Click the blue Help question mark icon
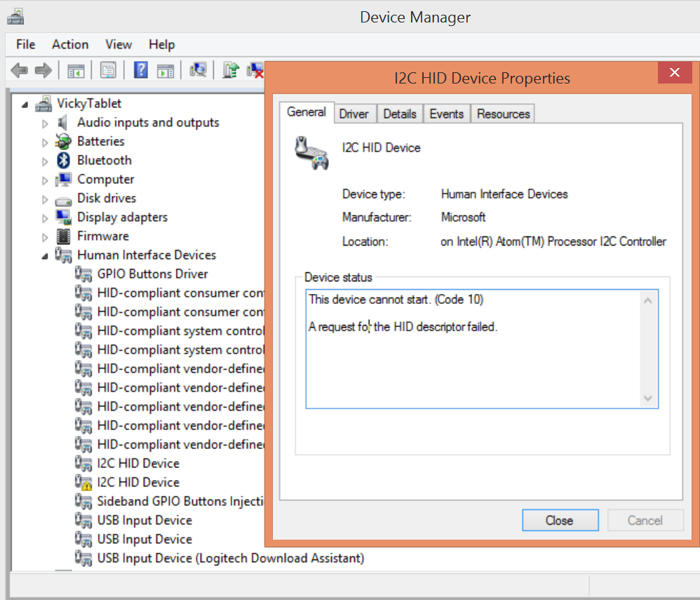The image size is (700, 600). pos(141,70)
